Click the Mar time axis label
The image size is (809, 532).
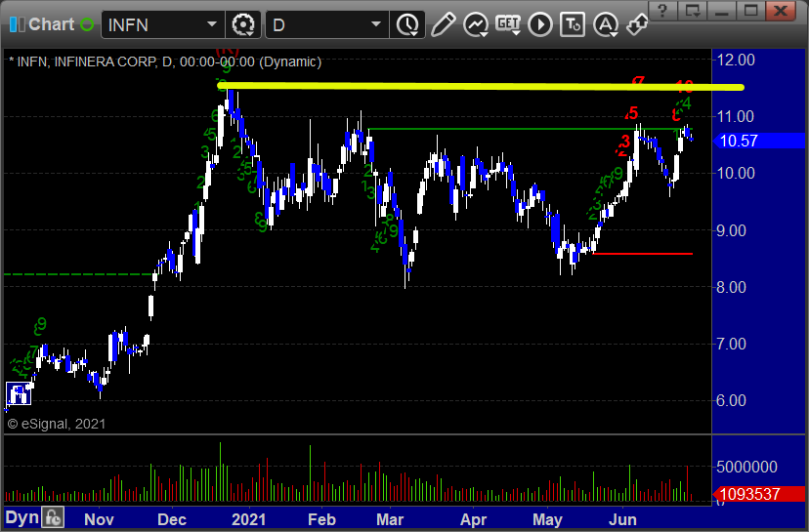(390, 519)
